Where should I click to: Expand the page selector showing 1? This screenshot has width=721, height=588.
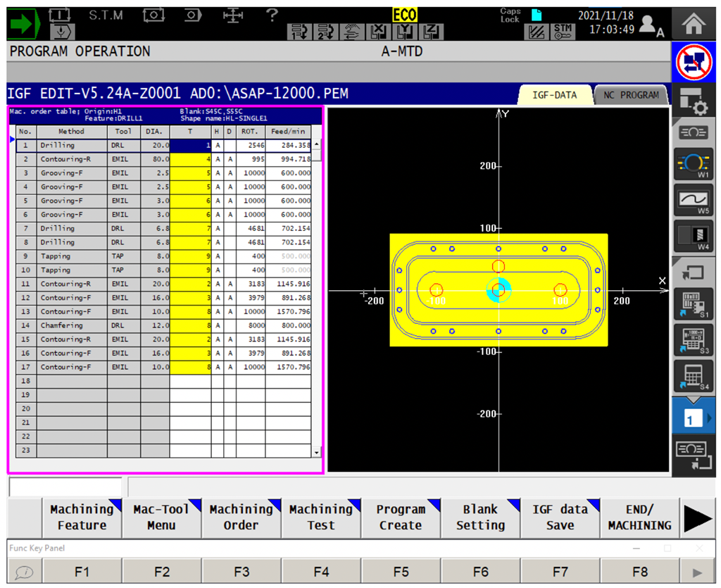click(x=694, y=417)
